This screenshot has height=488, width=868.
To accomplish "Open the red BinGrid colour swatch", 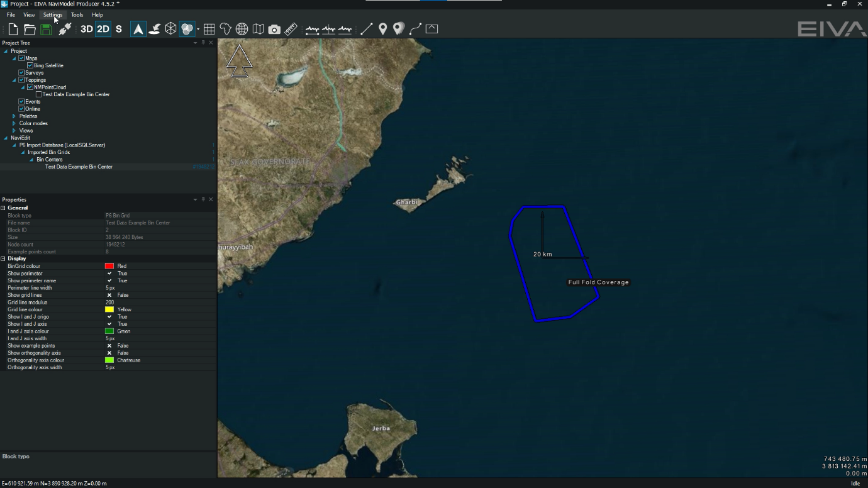I will pyautogui.click(x=109, y=265).
